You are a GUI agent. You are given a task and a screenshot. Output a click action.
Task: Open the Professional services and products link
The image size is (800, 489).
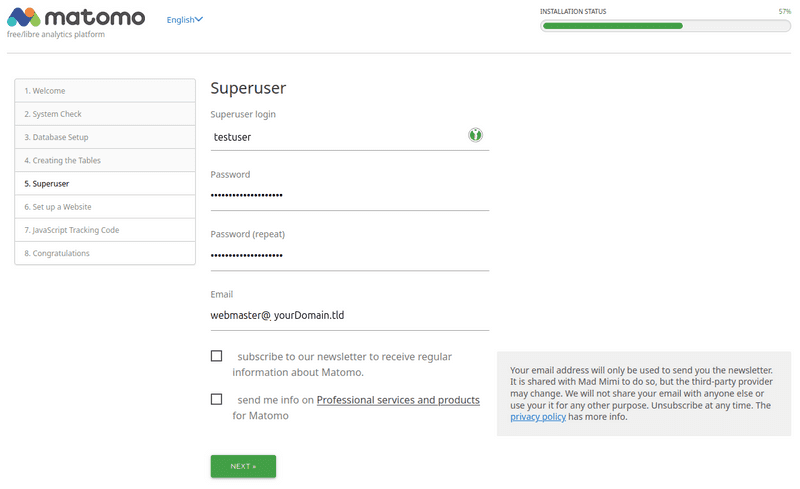click(398, 400)
